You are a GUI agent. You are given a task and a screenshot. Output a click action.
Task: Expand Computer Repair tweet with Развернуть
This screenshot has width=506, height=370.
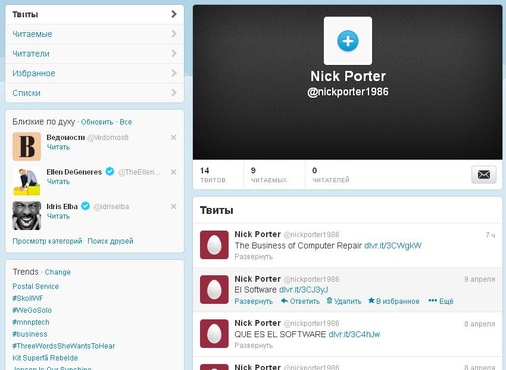(x=253, y=257)
